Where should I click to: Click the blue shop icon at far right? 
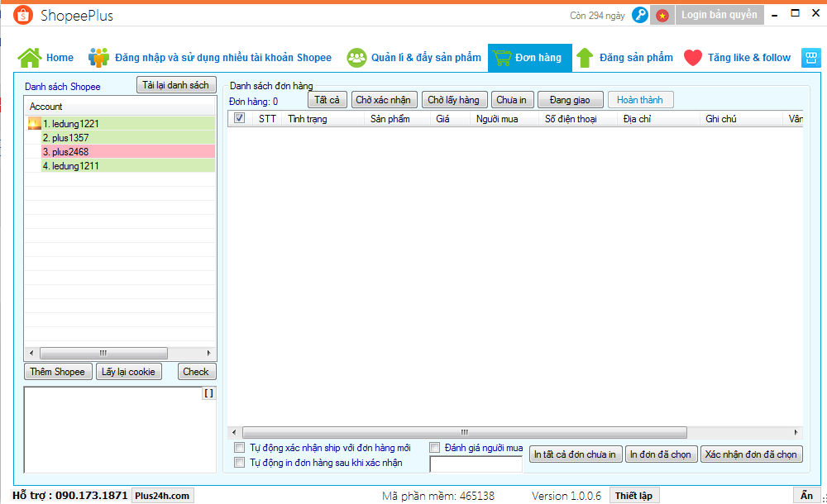coord(810,58)
